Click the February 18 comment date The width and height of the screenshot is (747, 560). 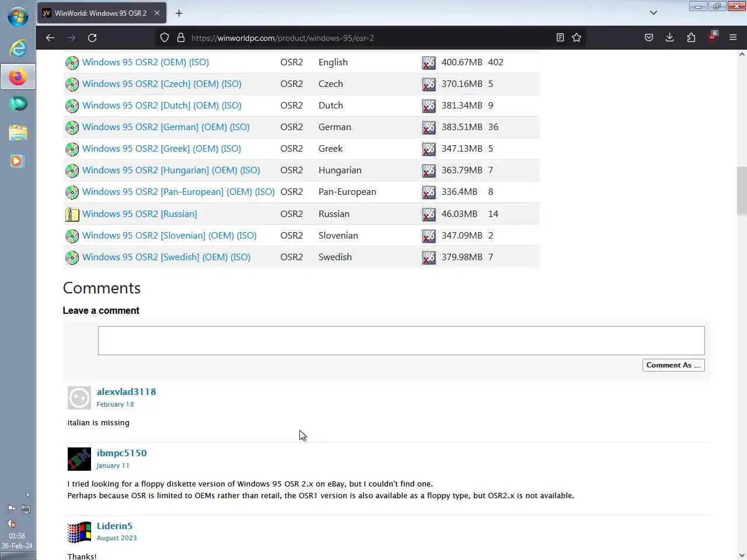115,404
